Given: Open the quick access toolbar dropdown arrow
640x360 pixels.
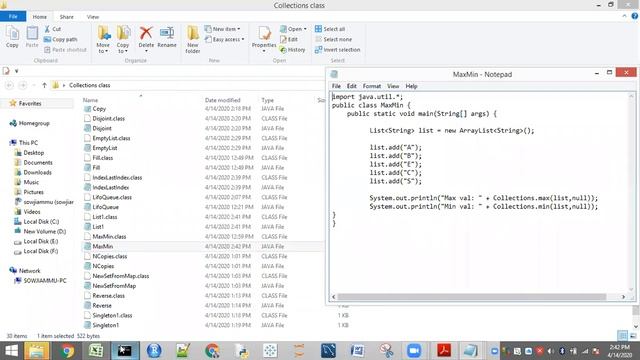Looking at the screenshot, I should 16,71.
